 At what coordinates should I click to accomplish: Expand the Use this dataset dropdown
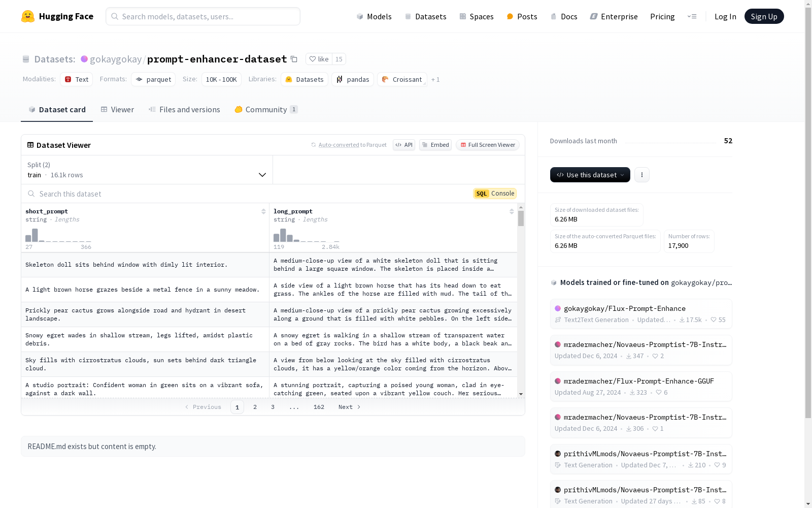590,175
